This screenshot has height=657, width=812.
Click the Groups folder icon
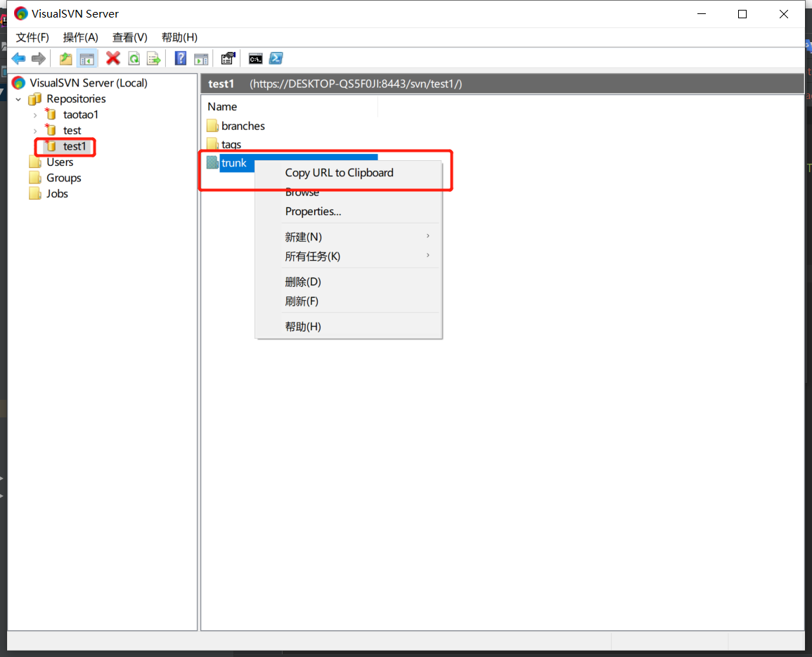tap(35, 178)
